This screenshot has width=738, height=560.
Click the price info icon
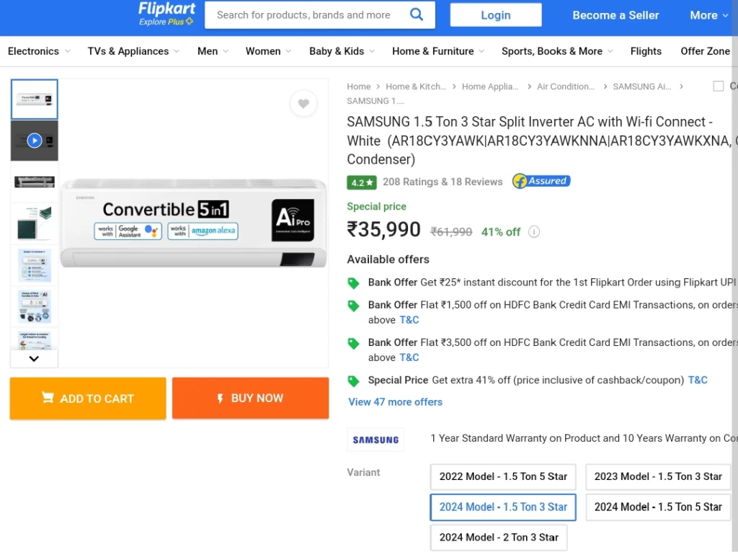tap(534, 231)
